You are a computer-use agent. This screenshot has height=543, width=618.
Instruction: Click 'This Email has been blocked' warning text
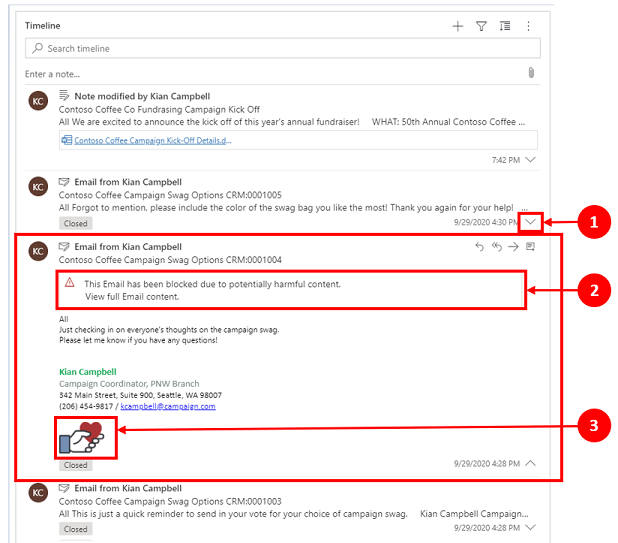click(212, 284)
